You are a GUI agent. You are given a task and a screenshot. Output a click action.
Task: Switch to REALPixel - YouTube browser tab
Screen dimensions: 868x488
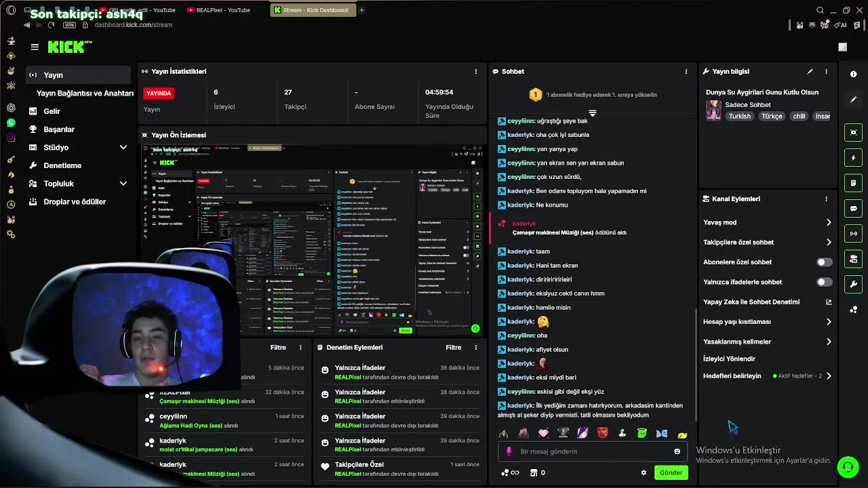(x=223, y=10)
